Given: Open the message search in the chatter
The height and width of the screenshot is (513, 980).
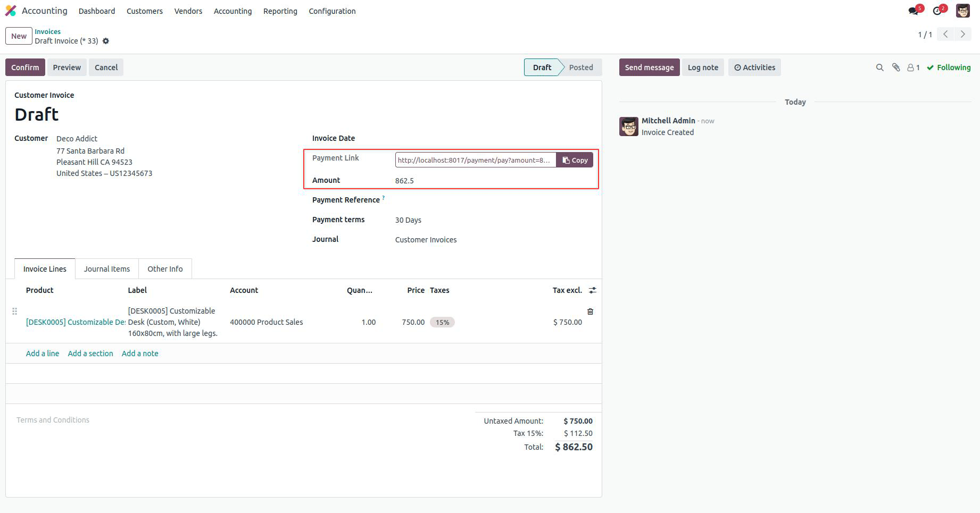Looking at the screenshot, I should 880,68.
